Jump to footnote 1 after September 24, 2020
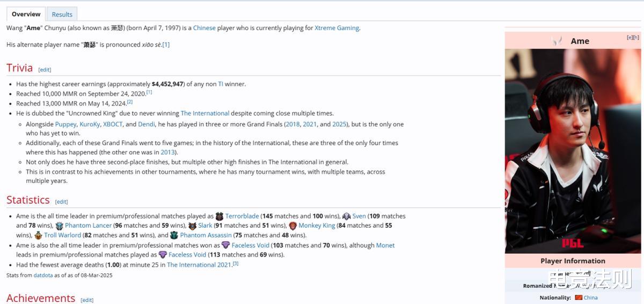 (x=149, y=92)
